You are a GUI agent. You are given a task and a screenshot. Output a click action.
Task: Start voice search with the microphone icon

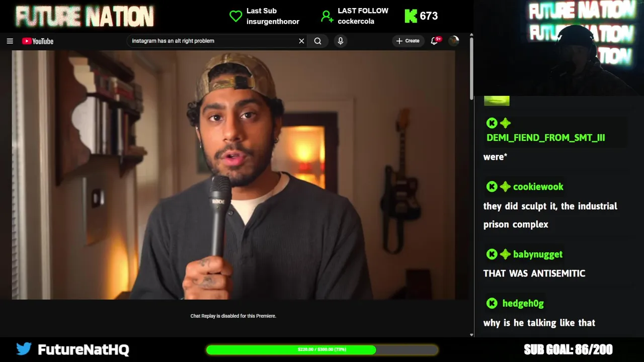point(341,41)
